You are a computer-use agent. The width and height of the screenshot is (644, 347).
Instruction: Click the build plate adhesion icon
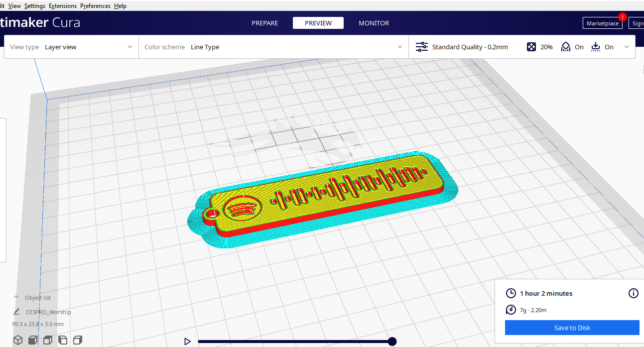click(x=596, y=46)
